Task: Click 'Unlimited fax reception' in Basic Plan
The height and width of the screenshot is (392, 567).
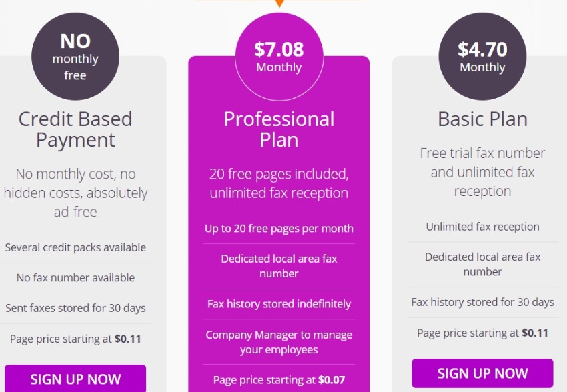Action: [482, 227]
